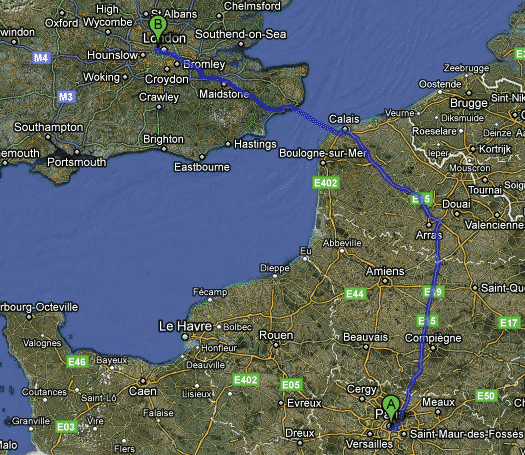Click the blue route line across the Channel
The width and height of the screenshot is (525, 455).
(x=316, y=121)
